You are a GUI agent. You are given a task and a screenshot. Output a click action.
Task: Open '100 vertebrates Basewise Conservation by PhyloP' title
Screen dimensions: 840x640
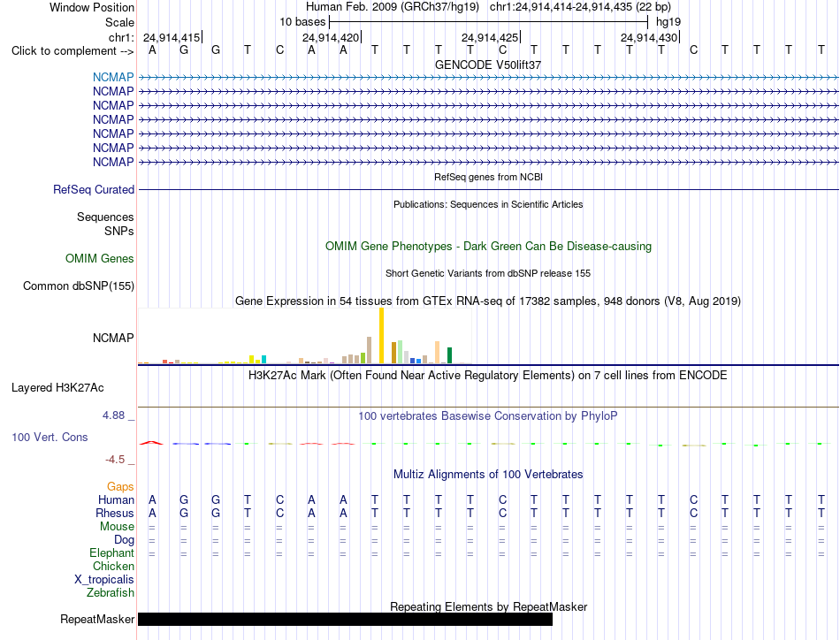[x=487, y=416]
